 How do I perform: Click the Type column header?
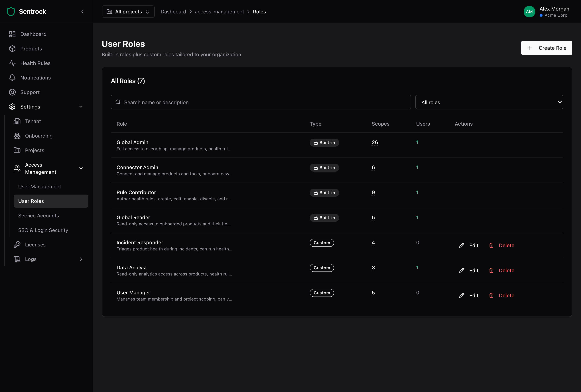316,124
